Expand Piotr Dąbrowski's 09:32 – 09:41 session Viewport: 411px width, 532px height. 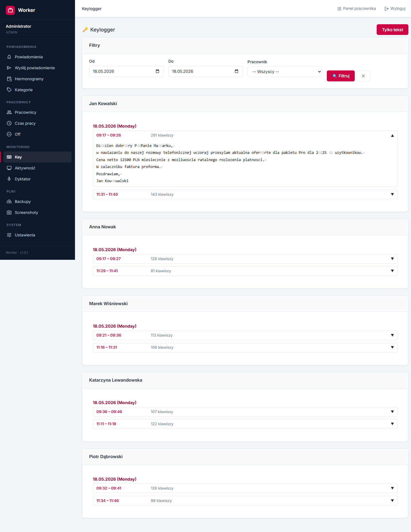click(245, 488)
